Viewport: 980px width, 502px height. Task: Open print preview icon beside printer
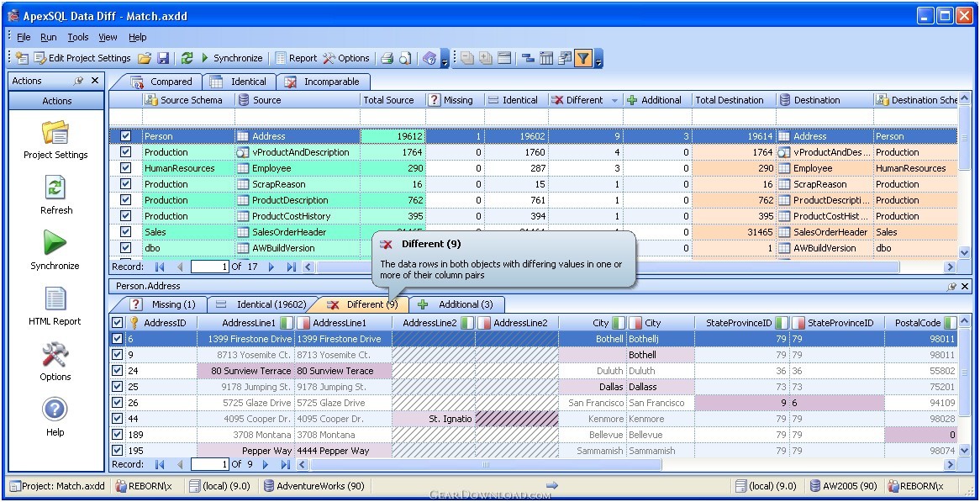[405, 58]
